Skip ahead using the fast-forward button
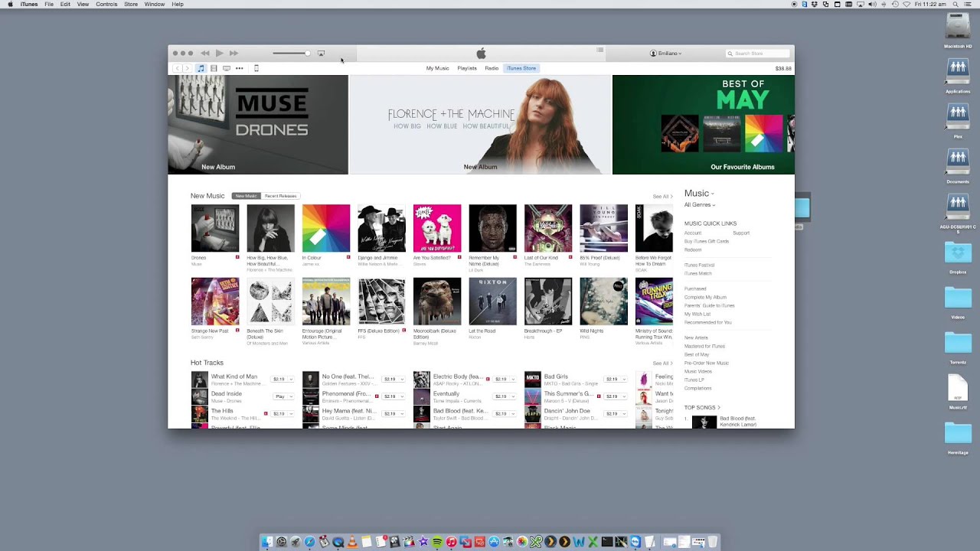 [x=234, y=53]
